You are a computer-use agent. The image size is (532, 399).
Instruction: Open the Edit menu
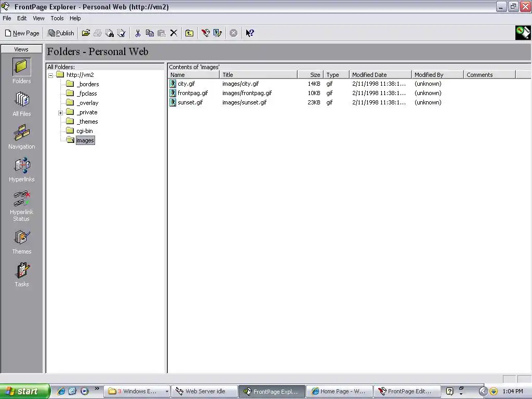22,18
